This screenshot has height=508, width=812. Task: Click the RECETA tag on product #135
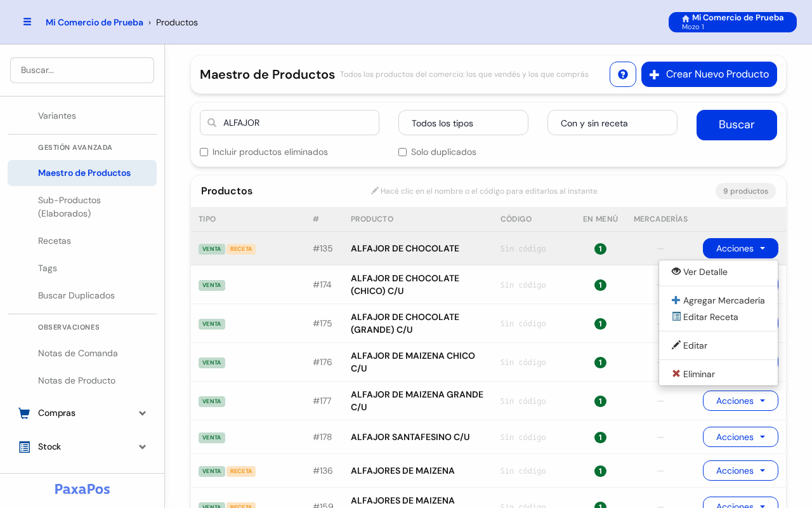tap(241, 249)
